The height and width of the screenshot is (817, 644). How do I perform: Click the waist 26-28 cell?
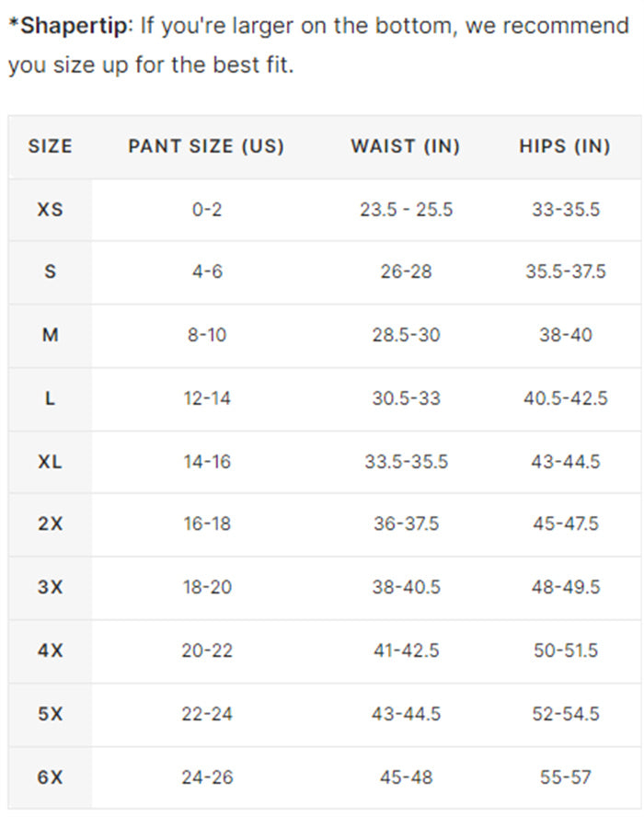pos(406,272)
